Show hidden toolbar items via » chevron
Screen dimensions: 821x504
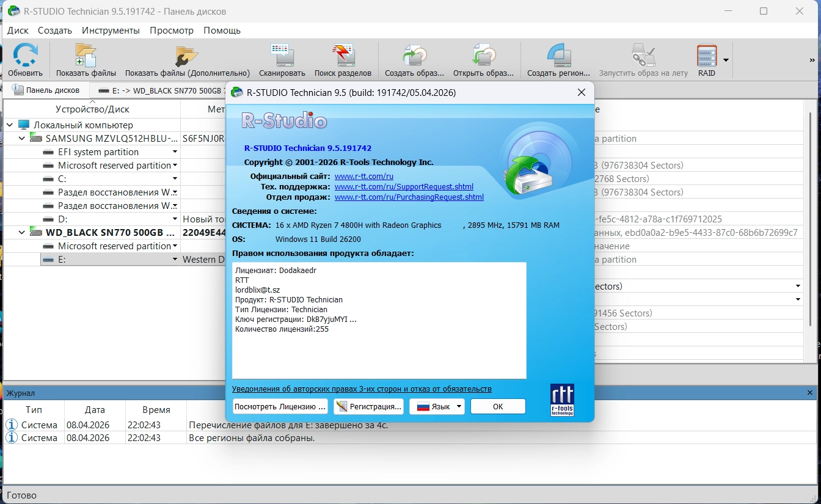pyautogui.click(x=812, y=60)
